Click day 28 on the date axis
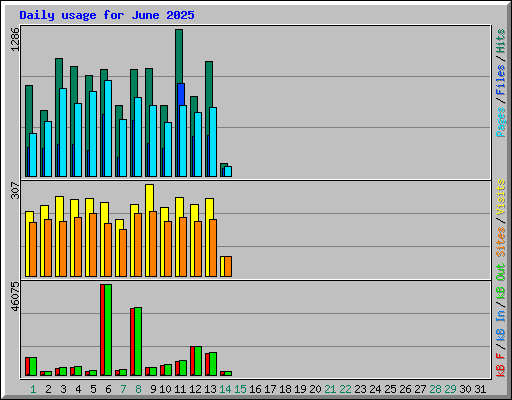This screenshot has height=400, width=512. pyautogui.click(x=435, y=389)
